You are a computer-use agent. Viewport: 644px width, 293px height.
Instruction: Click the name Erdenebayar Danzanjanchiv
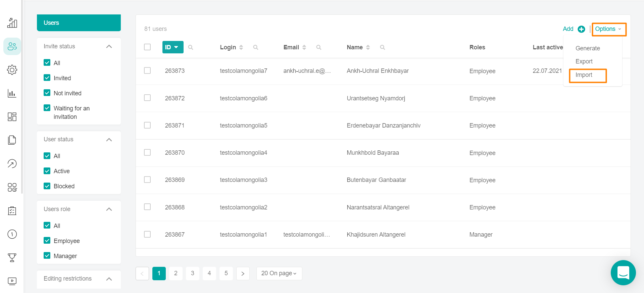click(384, 126)
